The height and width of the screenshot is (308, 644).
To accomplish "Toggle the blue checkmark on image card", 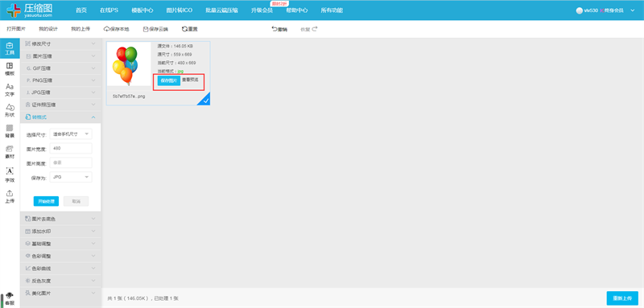I will pos(205,100).
